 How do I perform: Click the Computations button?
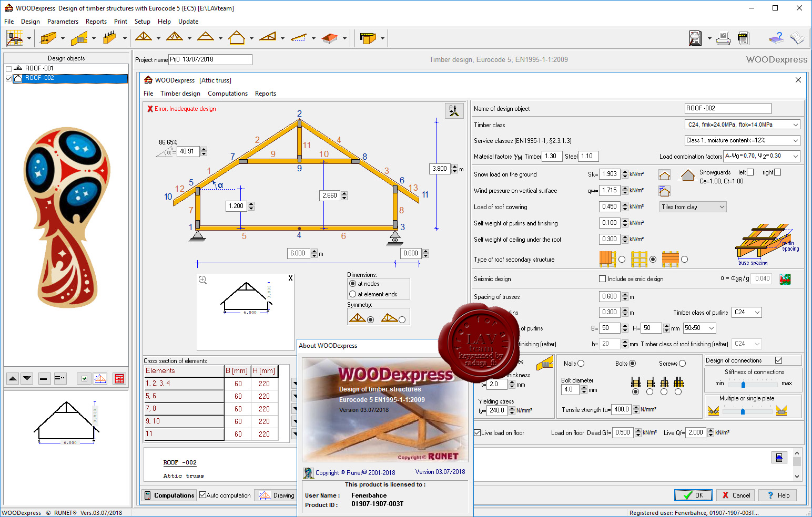point(169,495)
